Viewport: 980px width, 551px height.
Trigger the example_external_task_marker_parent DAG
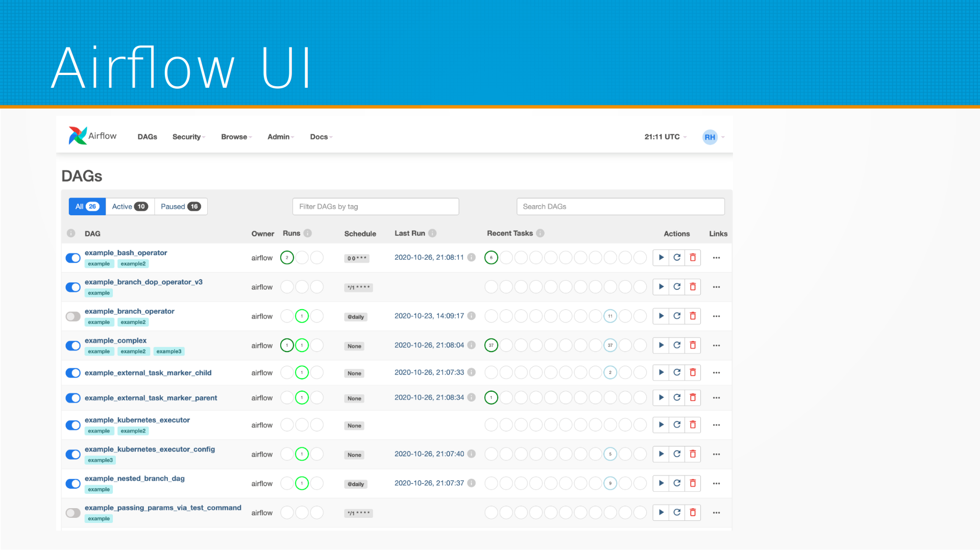[661, 397]
